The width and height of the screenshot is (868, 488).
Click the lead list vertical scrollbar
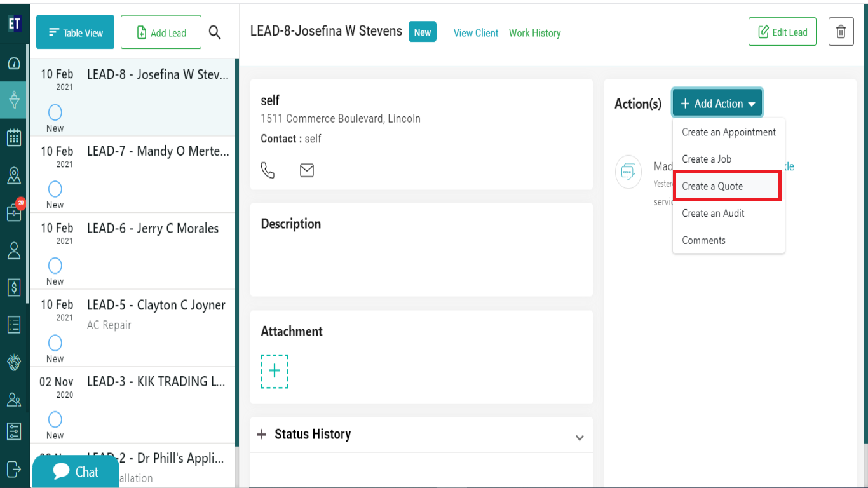coord(237,254)
